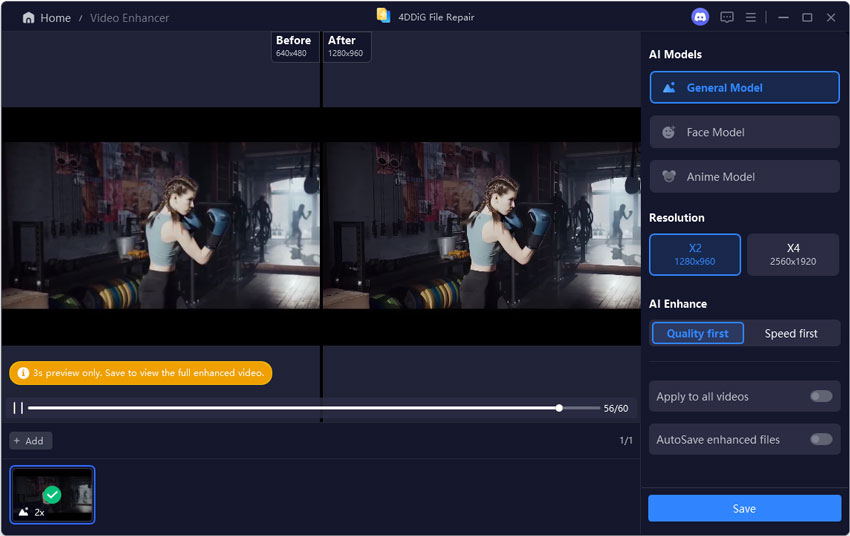The image size is (850, 536).
Task: Click the 3s preview only notice
Action: 140,373
